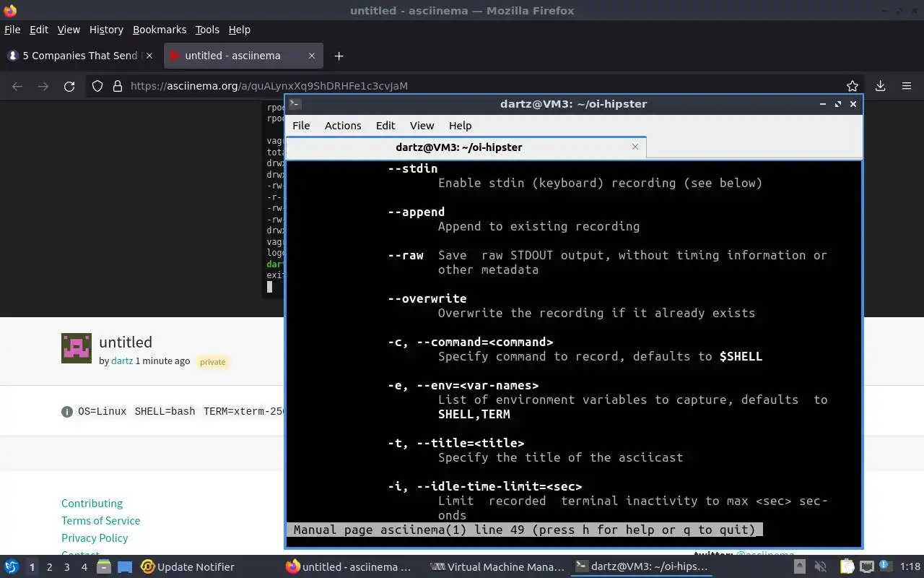The height and width of the screenshot is (578, 924).
Task: Open the Contributing footer link
Action: [92, 504]
